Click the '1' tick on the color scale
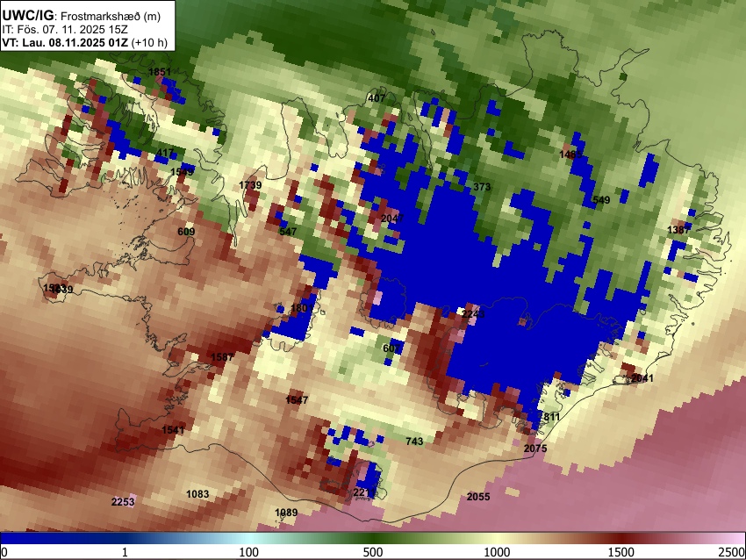 pyautogui.click(x=125, y=552)
